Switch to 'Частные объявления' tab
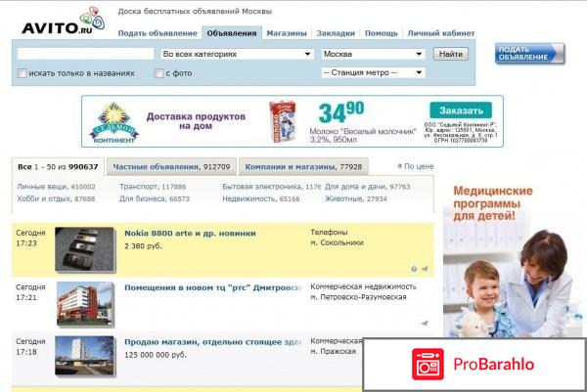The image size is (587, 392). (x=171, y=167)
